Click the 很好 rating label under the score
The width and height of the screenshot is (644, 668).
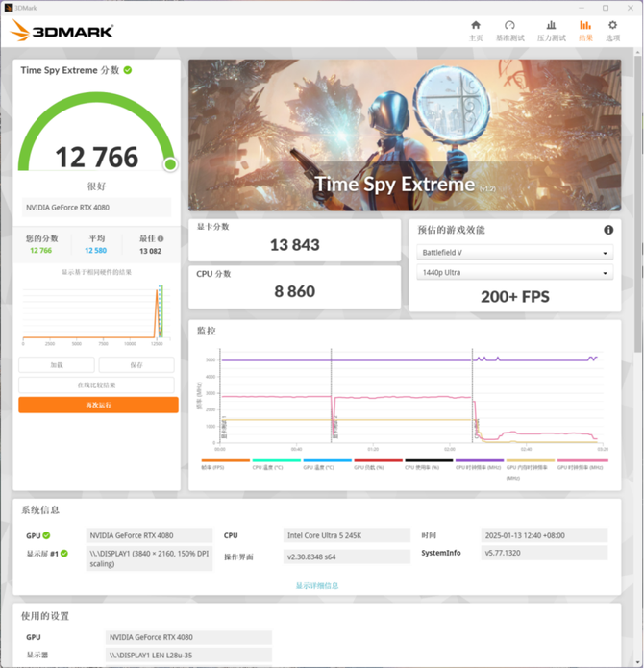(97, 186)
